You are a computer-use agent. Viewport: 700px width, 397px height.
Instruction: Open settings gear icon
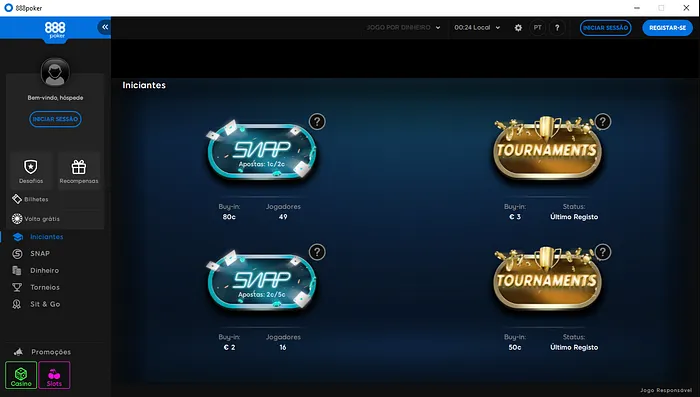pyautogui.click(x=518, y=28)
